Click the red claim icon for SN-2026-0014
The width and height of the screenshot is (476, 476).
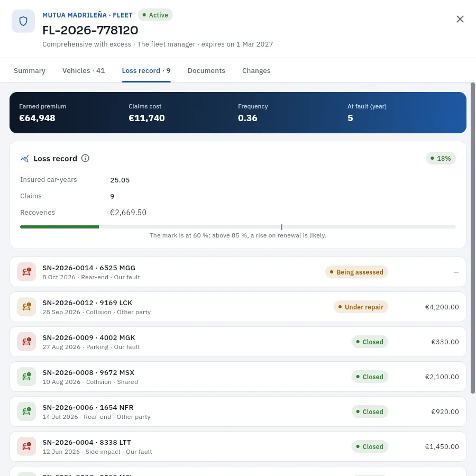click(26, 272)
